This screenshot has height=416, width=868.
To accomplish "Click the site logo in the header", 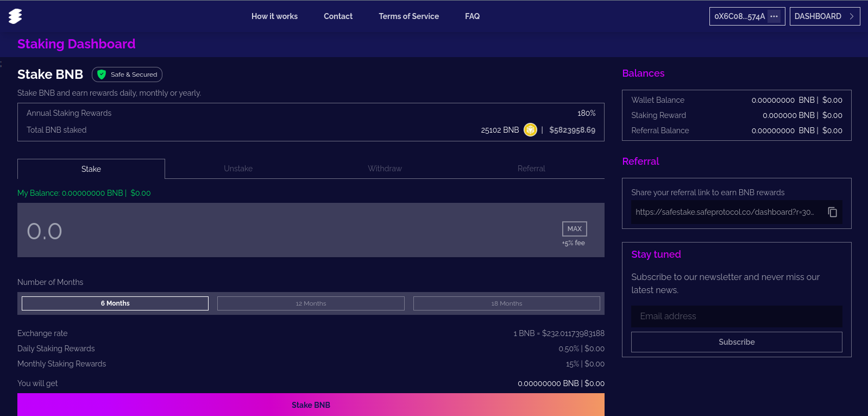I will pos(15,16).
